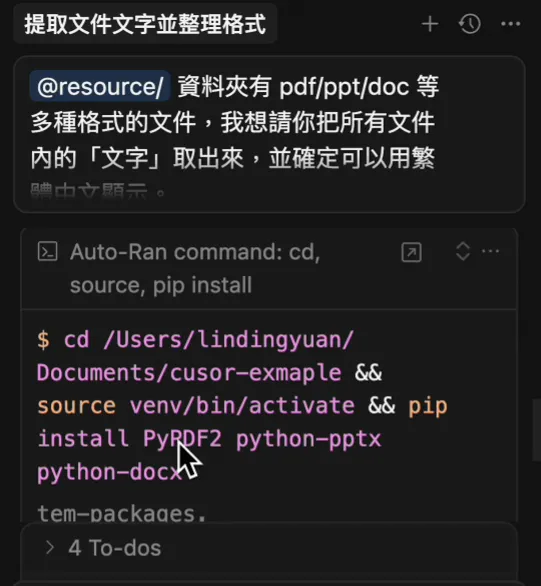The height and width of the screenshot is (586, 541).
Task: Click the python-docx package text
Action: 109,472
